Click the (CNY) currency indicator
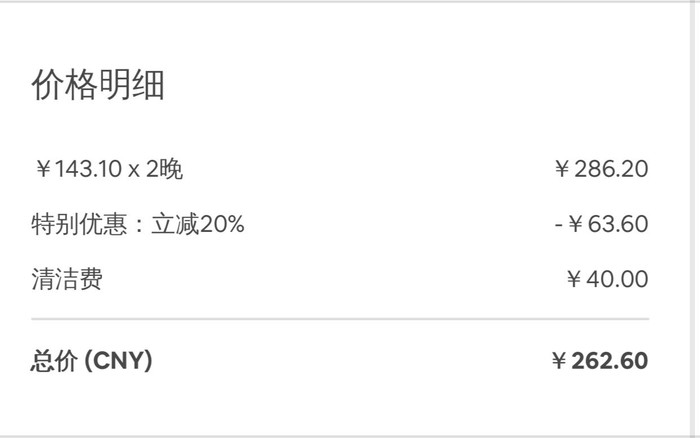Screen dimensions: 700x438 pyautogui.click(x=118, y=361)
